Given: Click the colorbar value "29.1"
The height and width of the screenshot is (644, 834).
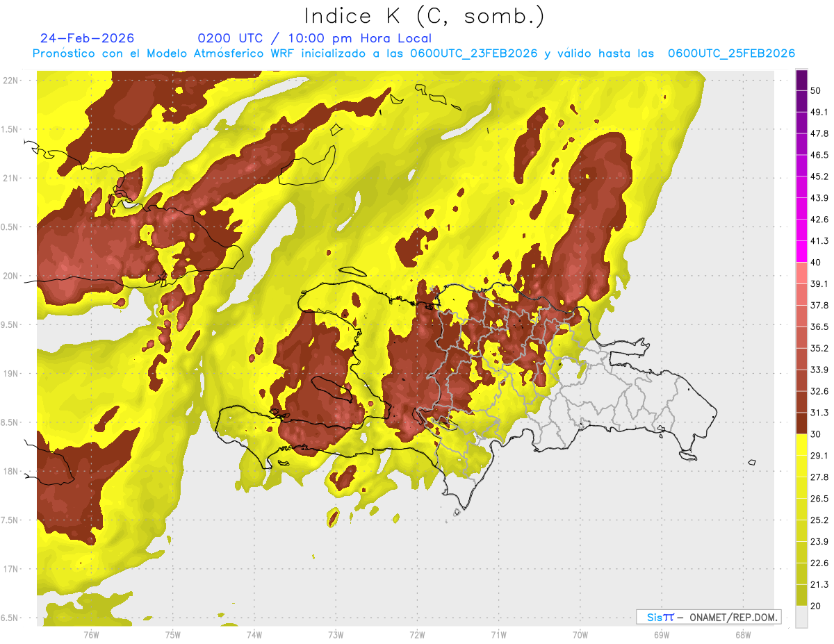Looking at the screenshot, I should click(x=819, y=456).
